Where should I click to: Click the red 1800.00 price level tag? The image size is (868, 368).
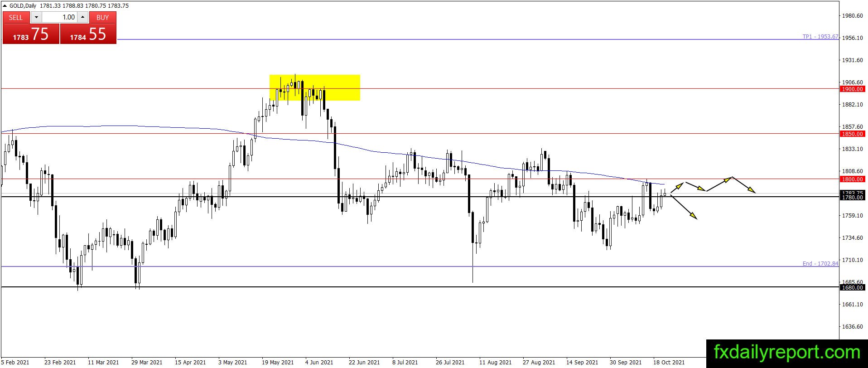click(852, 179)
